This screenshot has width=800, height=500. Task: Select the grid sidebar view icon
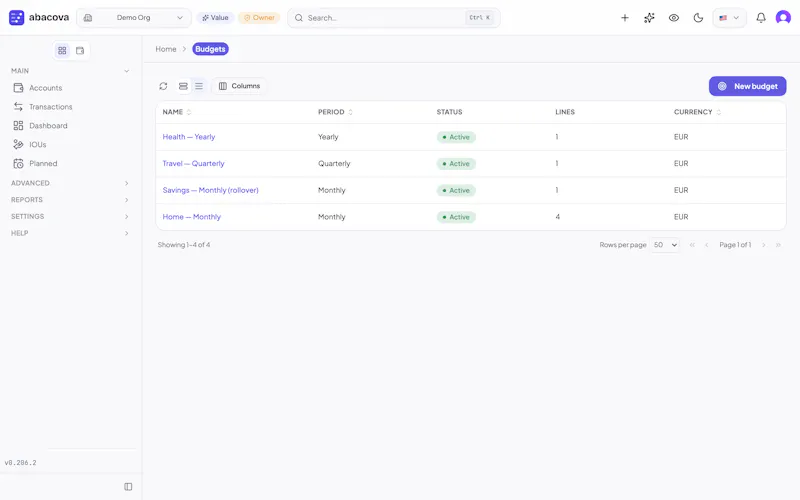click(x=62, y=51)
